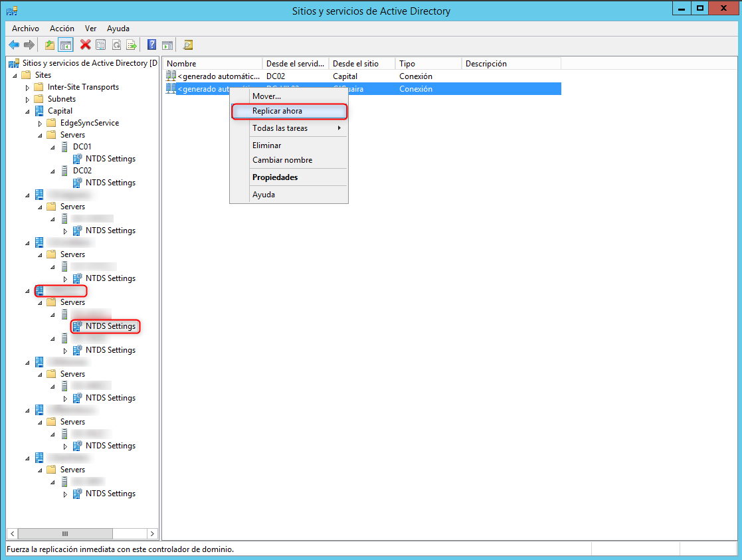The width and height of the screenshot is (742, 560).
Task: Toggle the Show/Hide console tree icon
Action: coord(66,45)
